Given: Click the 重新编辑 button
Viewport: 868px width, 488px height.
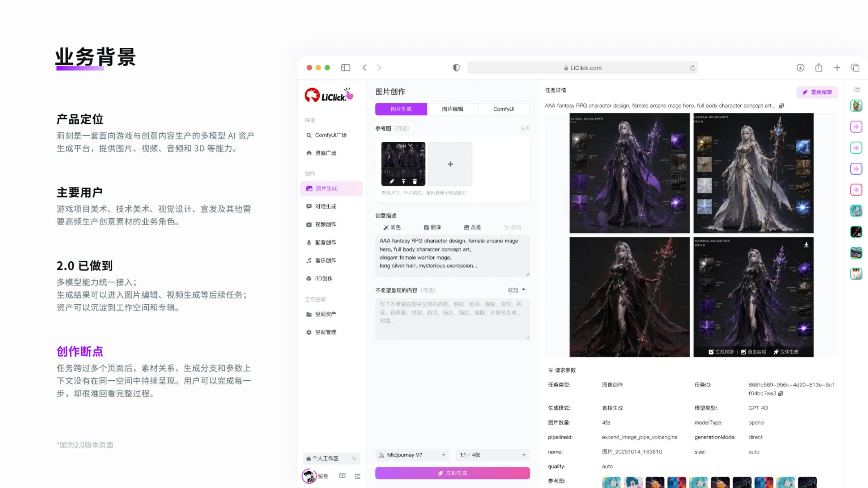Looking at the screenshot, I should tap(817, 92).
